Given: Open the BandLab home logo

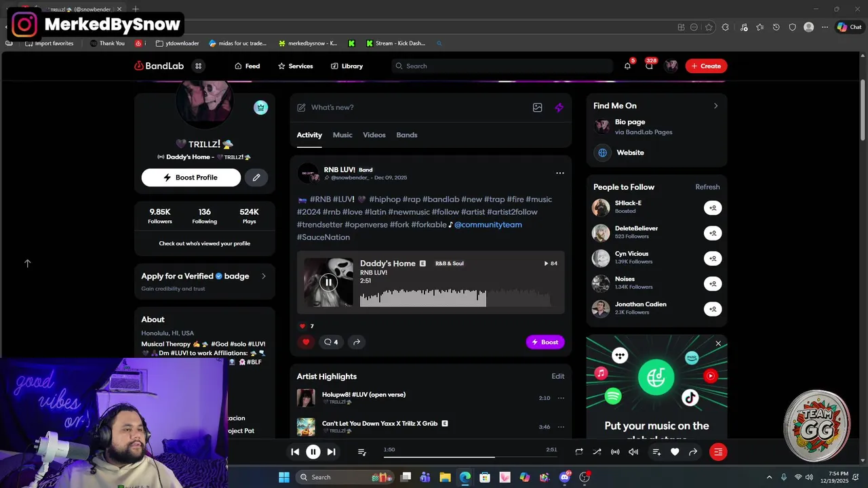Looking at the screenshot, I should (159, 66).
